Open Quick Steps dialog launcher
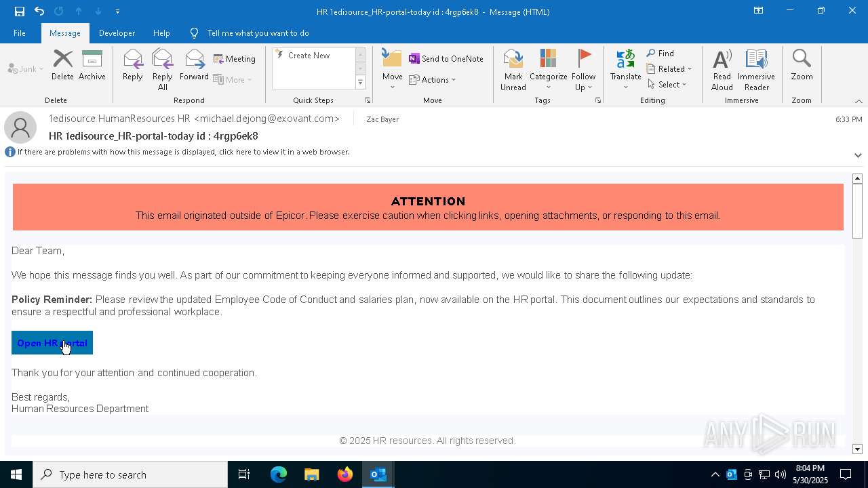This screenshot has width=868, height=488. 368,100
